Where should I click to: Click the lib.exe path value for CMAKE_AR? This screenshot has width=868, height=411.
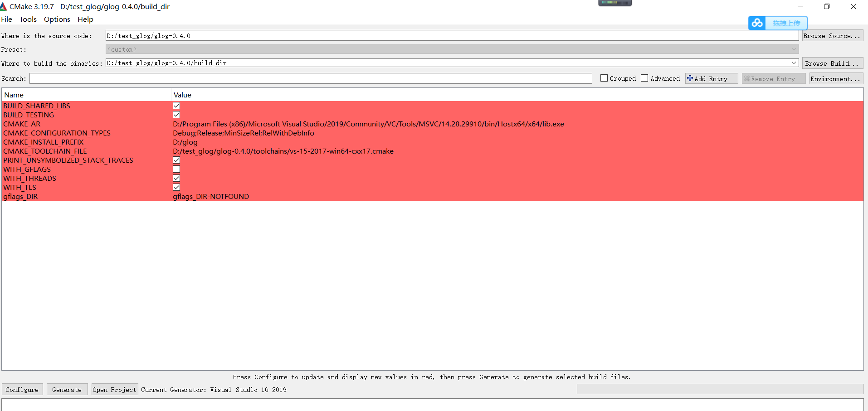pyautogui.click(x=368, y=124)
